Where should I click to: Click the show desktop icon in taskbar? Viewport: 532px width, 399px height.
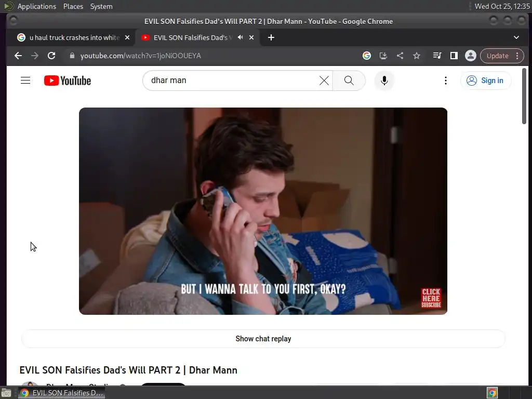pos(6,393)
